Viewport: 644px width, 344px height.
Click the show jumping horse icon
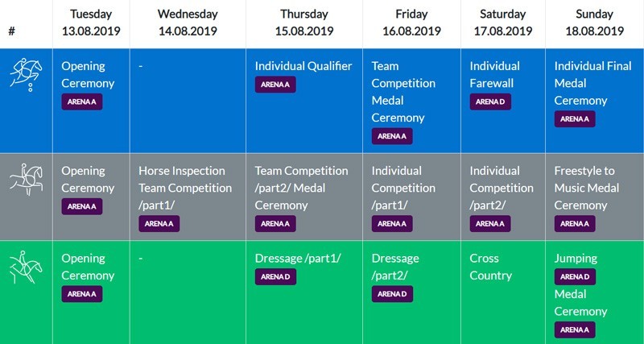coord(26,73)
